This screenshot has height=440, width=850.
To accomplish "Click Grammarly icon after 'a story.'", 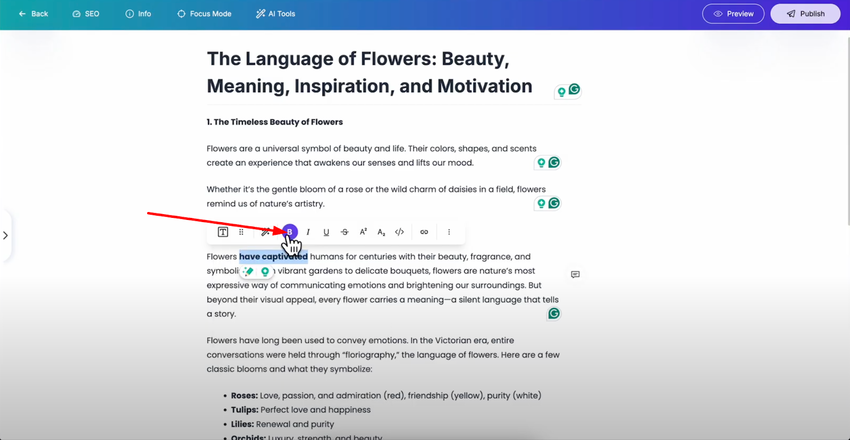I will click(553, 313).
